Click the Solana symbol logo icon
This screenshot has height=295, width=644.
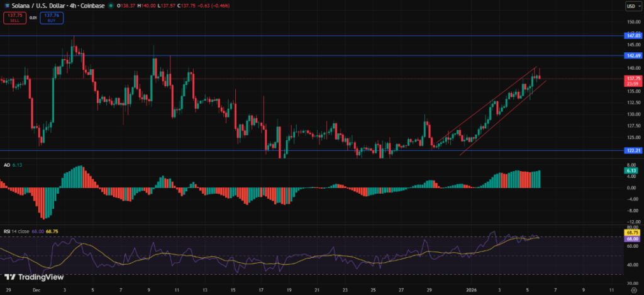pos(8,6)
